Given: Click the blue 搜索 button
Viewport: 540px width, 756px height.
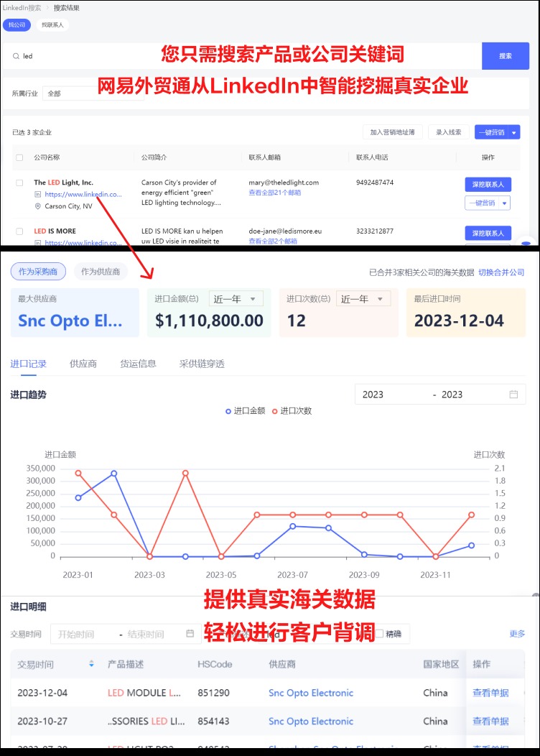Looking at the screenshot, I should click(x=506, y=56).
